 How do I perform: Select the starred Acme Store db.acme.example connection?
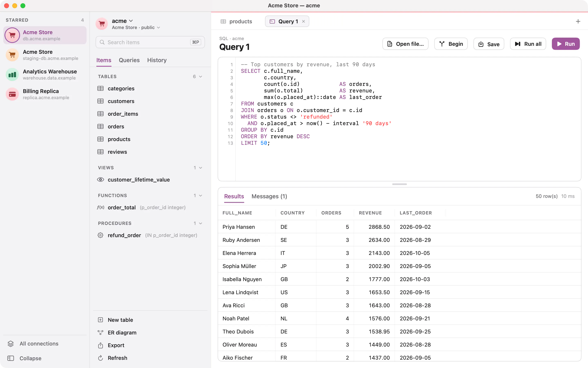(x=45, y=35)
